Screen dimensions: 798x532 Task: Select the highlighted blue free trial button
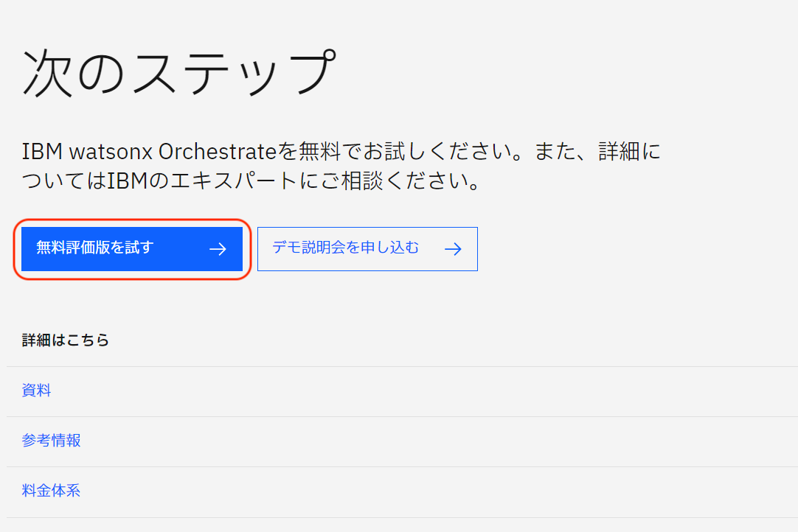(131, 249)
